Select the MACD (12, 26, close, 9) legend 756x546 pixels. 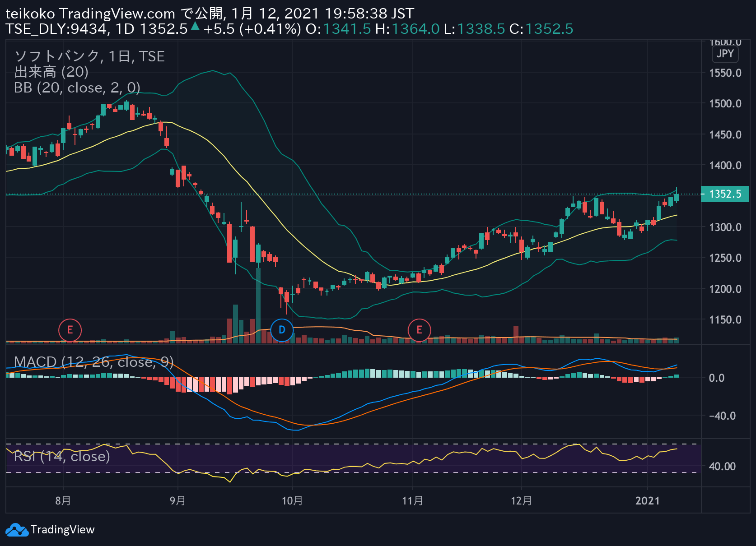94,362
